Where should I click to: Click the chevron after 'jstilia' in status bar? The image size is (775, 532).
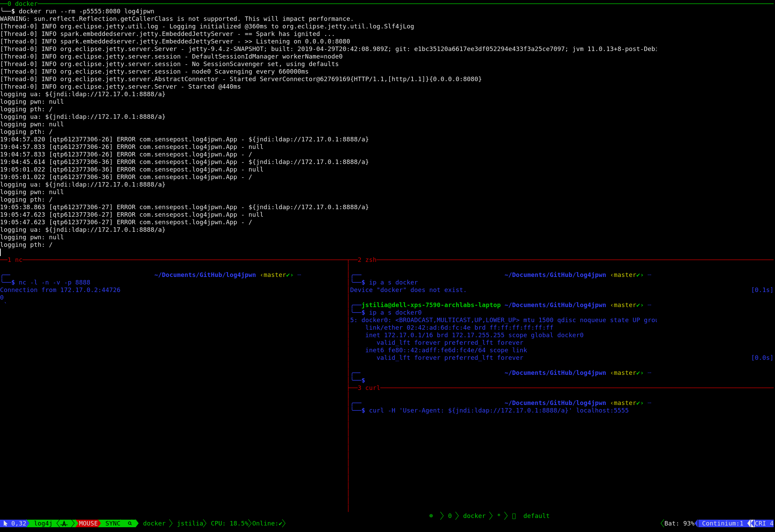[x=205, y=523]
